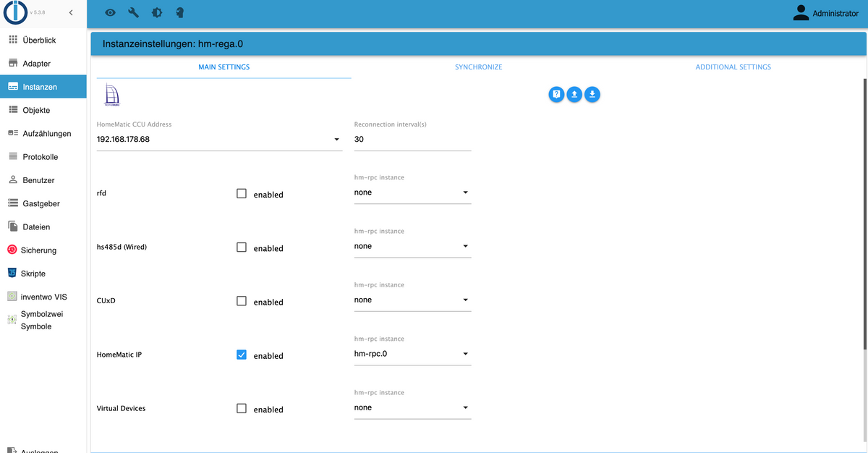This screenshot has height=453, width=868.
Task: Click the Überblick grid icon
Action: pyautogui.click(x=12, y=40)
